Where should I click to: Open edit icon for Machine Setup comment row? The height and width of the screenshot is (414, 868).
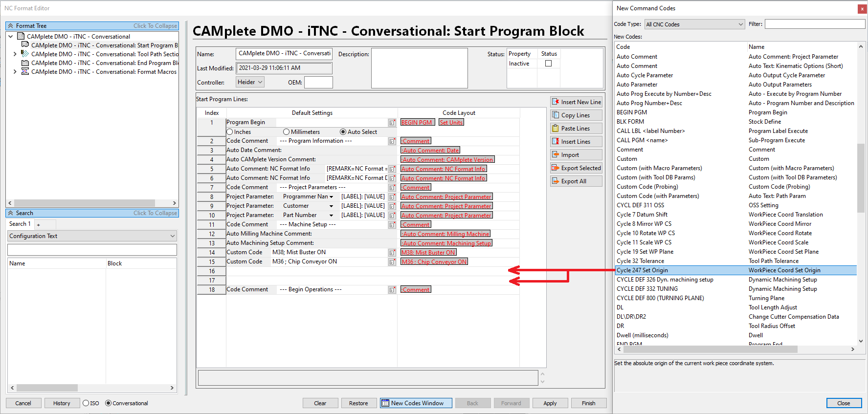point(392,225)
